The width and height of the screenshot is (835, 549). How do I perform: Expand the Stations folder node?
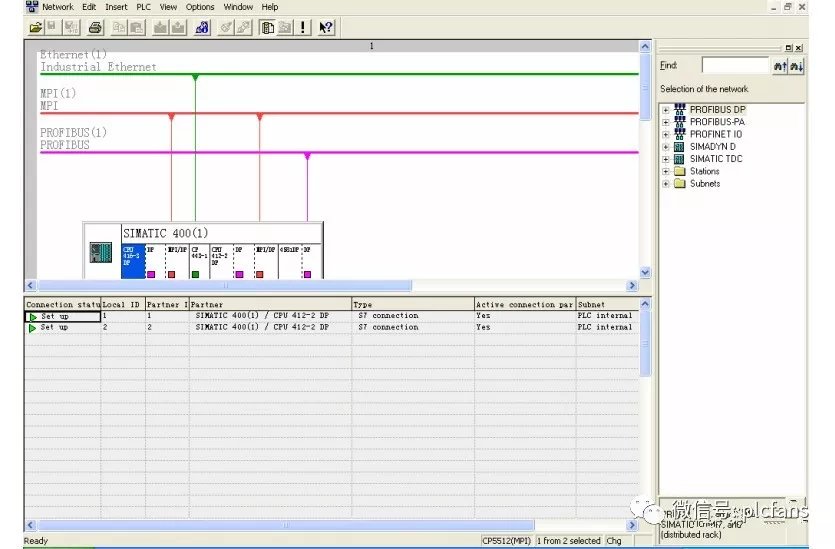tap(665, 171)
